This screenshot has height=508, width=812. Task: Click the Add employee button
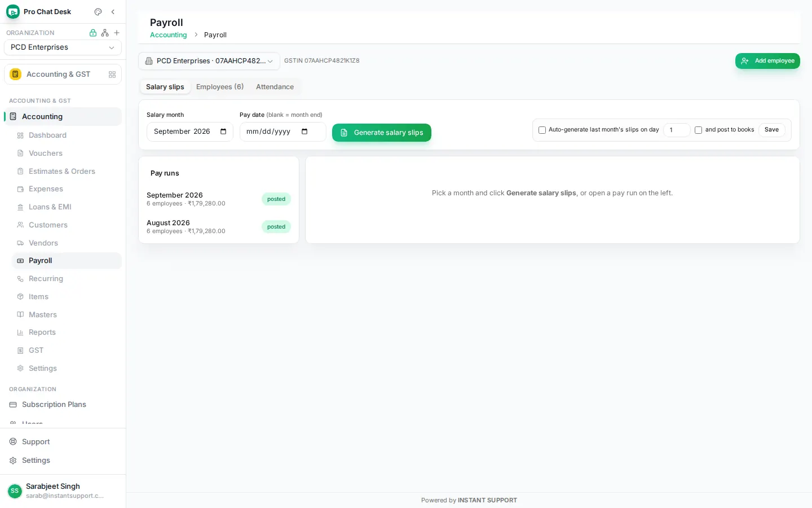(767, 61)
